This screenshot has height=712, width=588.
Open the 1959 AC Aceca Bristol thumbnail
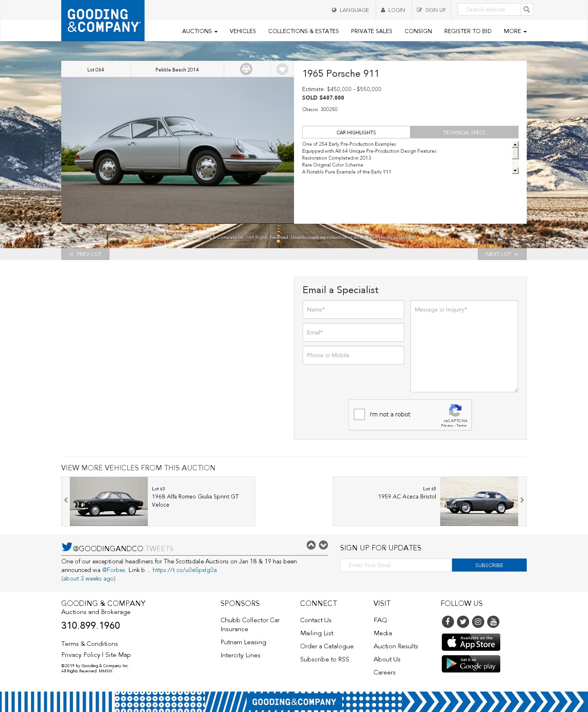479,501
